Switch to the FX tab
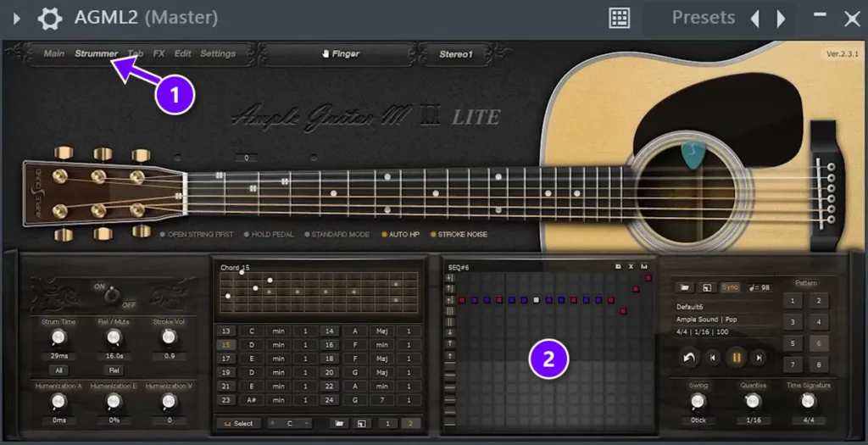The height and width of the screenshot is (445, 868). (x=159, y=53)
